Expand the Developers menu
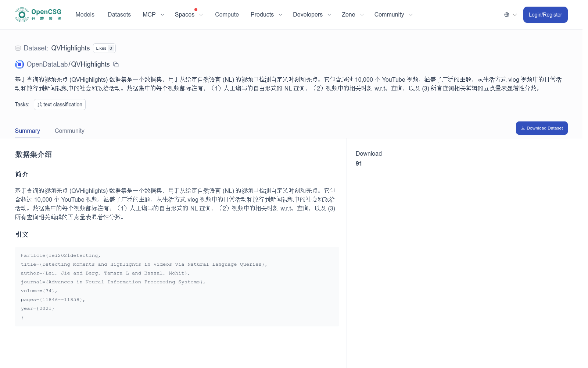The width and height of the screenshot is (588, 368). [x=312, y=15]
